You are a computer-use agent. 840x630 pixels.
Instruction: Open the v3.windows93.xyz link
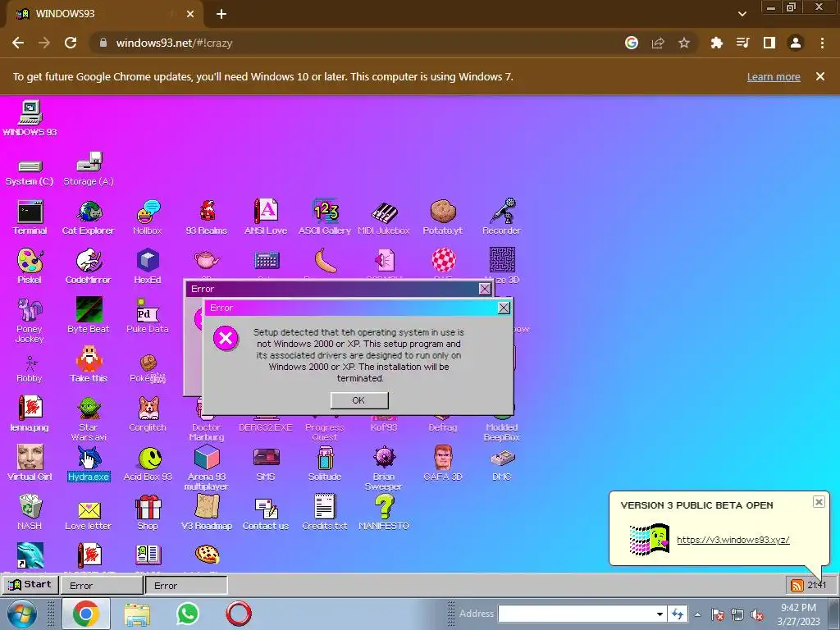pos(733,540)
